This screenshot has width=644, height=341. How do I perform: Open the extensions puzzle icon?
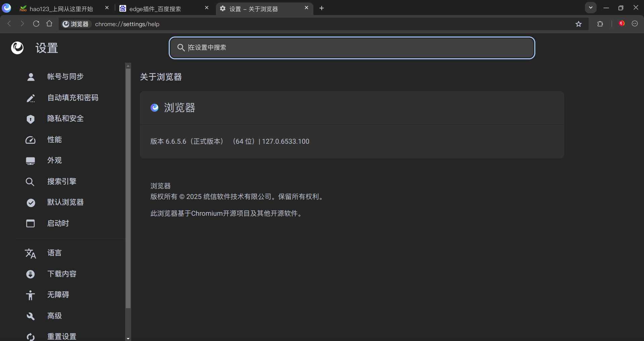click(x=600, y=24)
